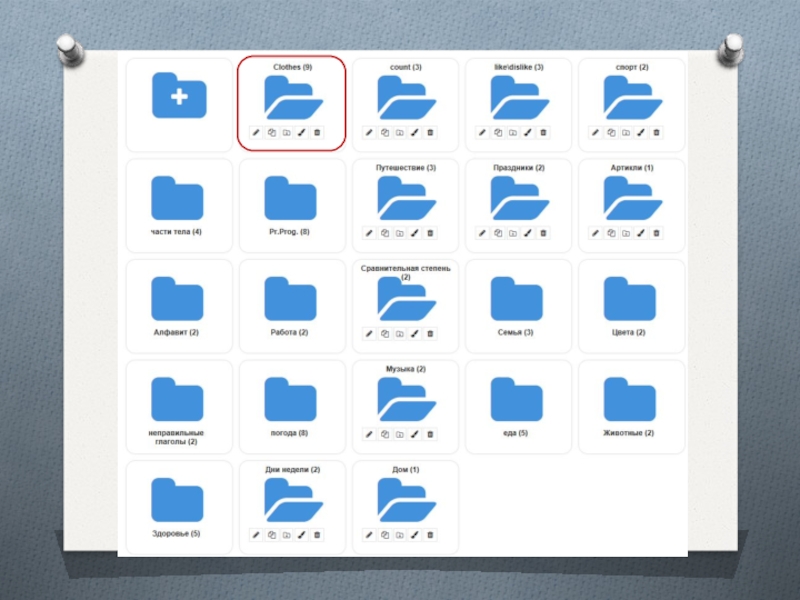Click the move-to-folder icon under Дом folder
Viewport: 800px width, 600px height.
[399, 535]
